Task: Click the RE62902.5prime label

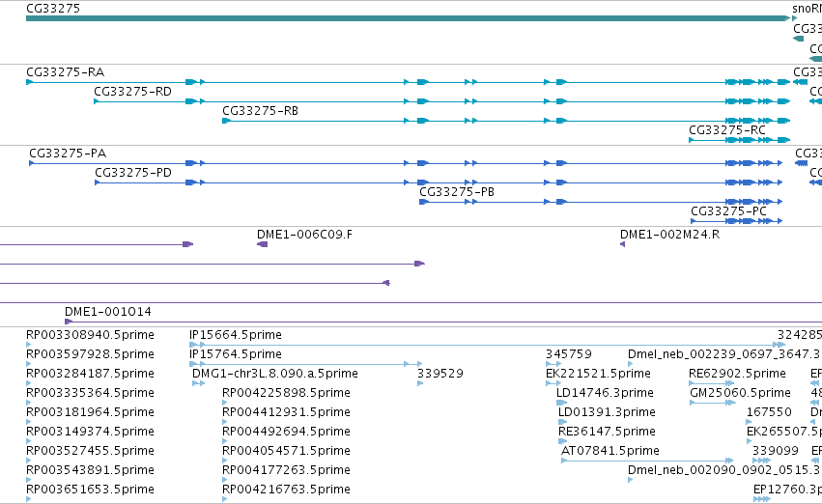Action: click(738, 374)
